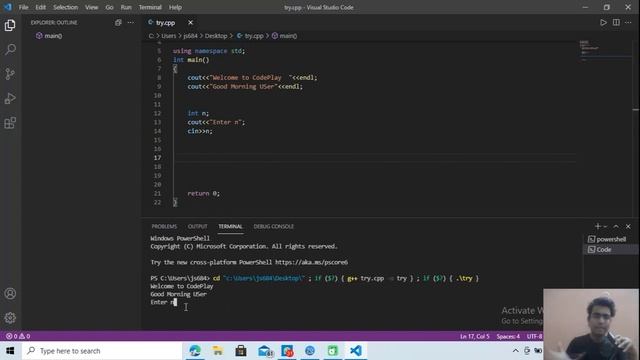Open the Help menu

(x=175, y=7)
